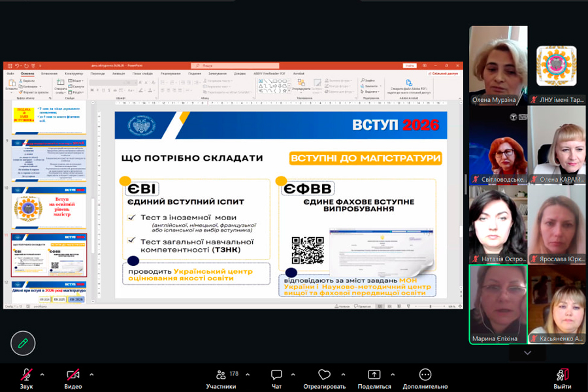Switch to the Конструктор ribbon tab
This screenshot has height=392, width=588.
point(74,74)
